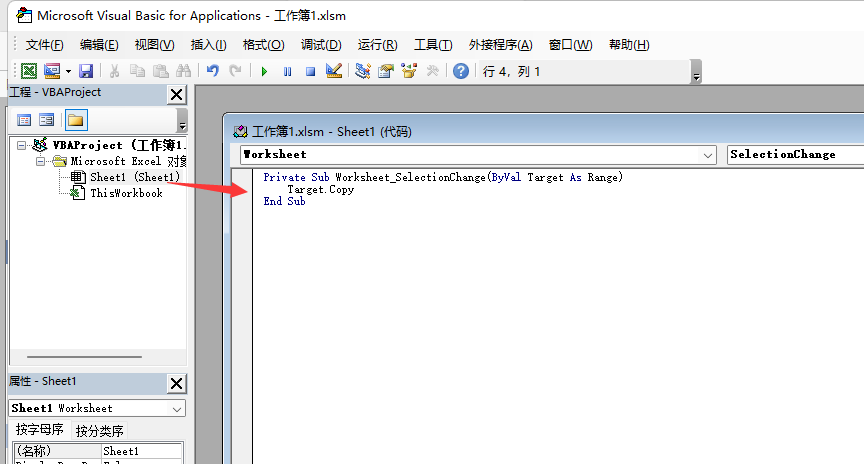Viewport: 864px width, 464px height.
Task: Click the Sheet1 name property value field
Action: coord(142,451)
